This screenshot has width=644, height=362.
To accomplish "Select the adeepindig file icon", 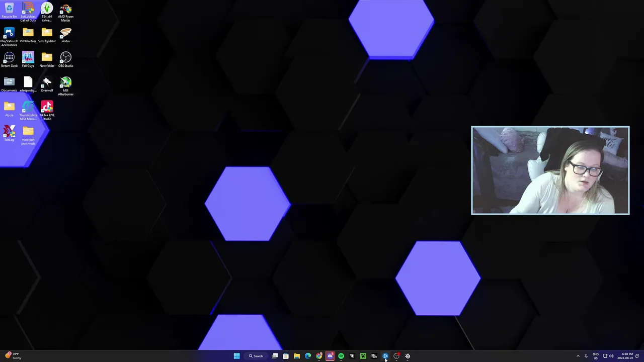I will pyautogui.click(x=28, y=85).
